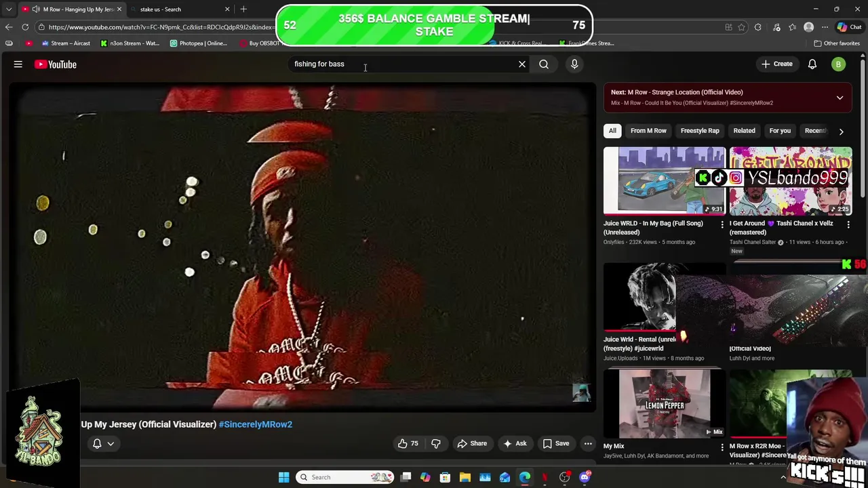This screenshot has height=488, width=868.
Task: Open Windows Start menu
Action: 283,477
